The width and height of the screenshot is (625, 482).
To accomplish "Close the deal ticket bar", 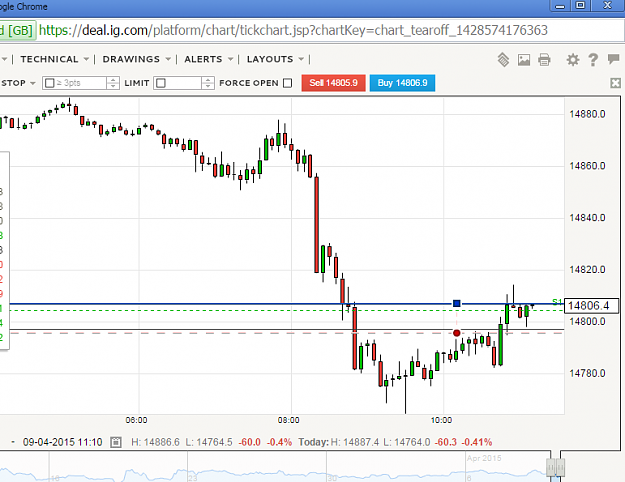I will tap(615, 83).
